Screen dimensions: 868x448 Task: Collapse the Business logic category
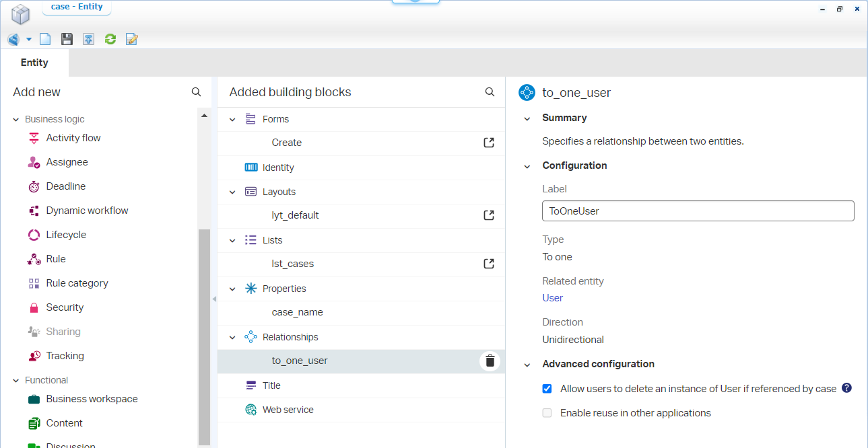point(16,119)
